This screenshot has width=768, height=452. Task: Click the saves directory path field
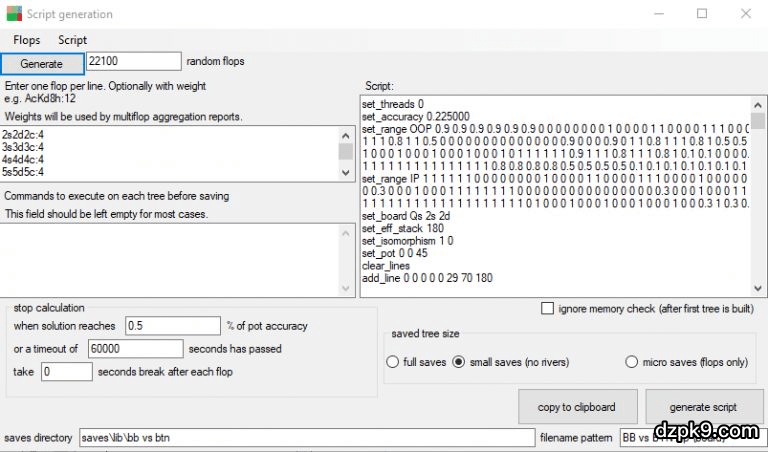(x=306, y=437)
